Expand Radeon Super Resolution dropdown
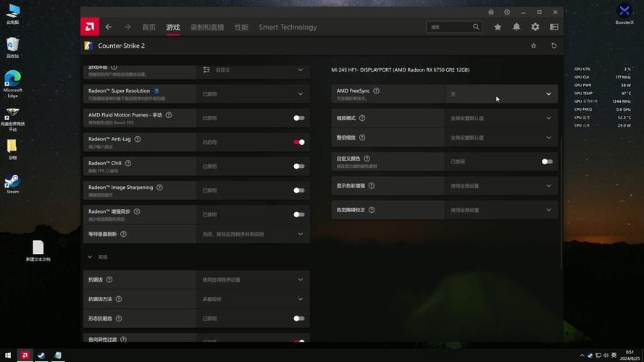Image resolution: width=644 pixels, height=362 pixels. coord(253,94)
